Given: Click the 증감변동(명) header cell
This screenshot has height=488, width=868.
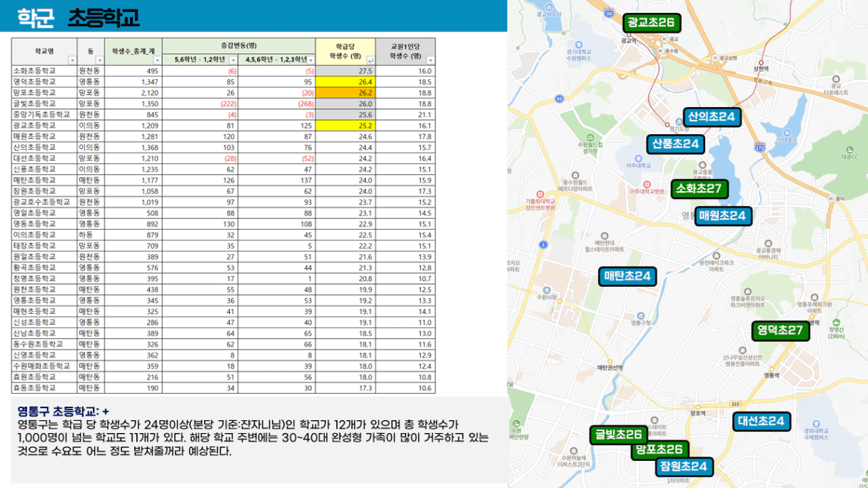Looking at the screenshot, I should point(239,45).
